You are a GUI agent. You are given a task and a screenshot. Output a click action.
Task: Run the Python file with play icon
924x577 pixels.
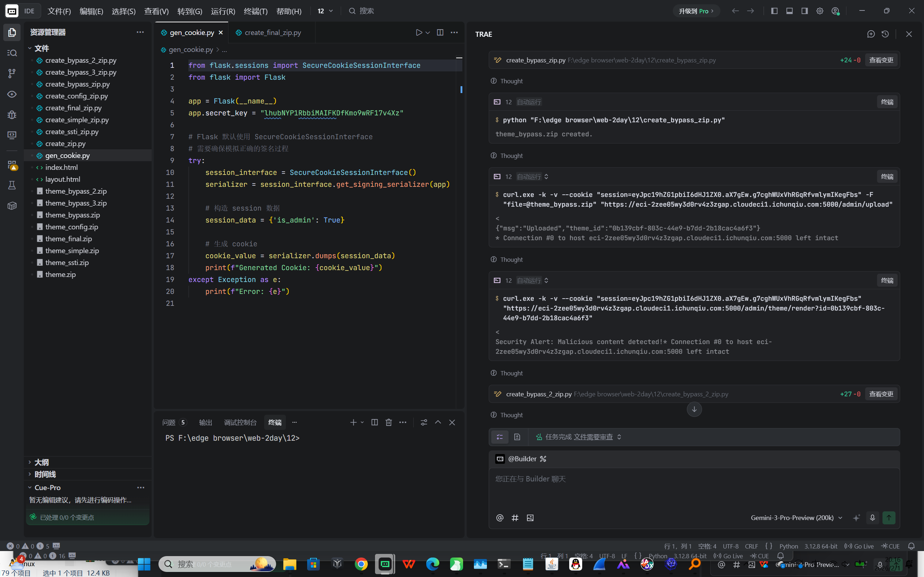419,32
